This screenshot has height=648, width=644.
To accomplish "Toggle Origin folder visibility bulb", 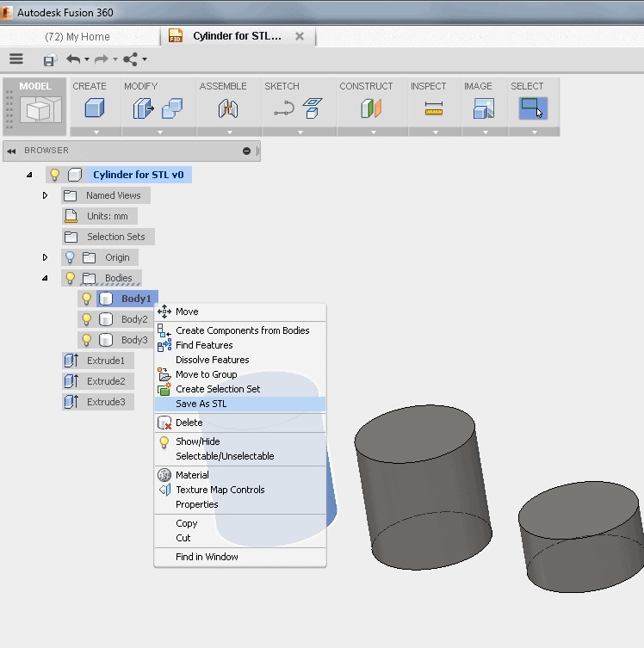I will pyautogui.click(x=70, y=257).
